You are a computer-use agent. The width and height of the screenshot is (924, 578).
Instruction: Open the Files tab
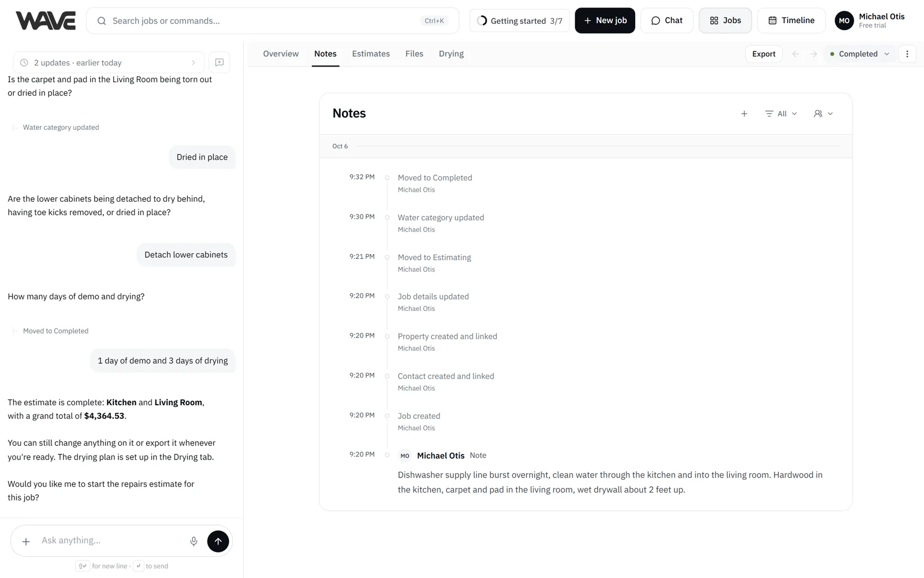pyautogui.click(x=414, y=54)
